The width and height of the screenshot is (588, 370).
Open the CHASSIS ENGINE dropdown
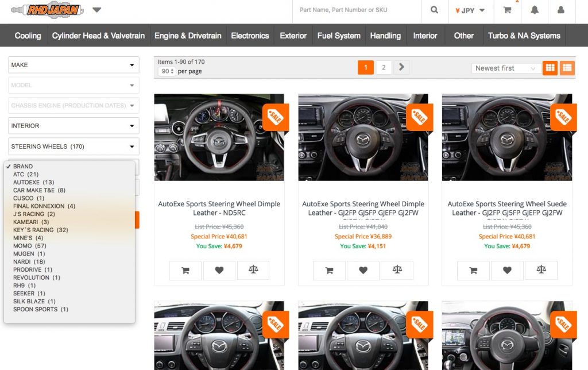pyautogui.click(x=73, y=106)
